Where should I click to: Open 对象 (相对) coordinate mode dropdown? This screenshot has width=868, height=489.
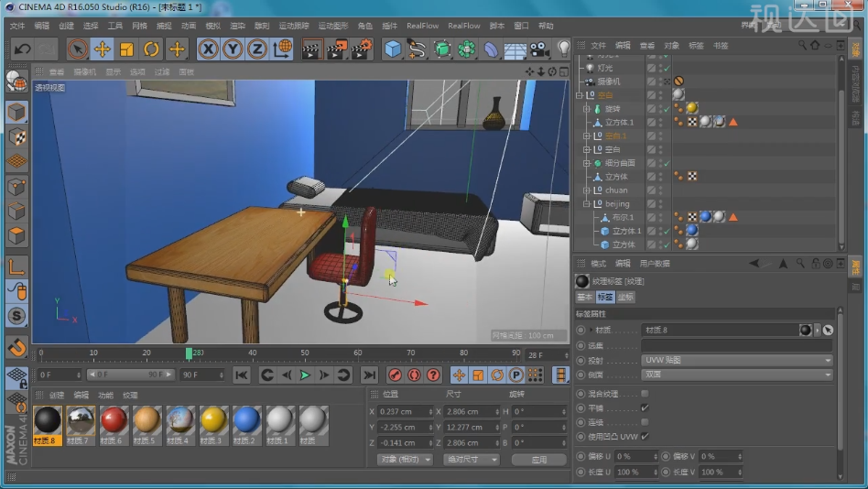click(406, 460)
